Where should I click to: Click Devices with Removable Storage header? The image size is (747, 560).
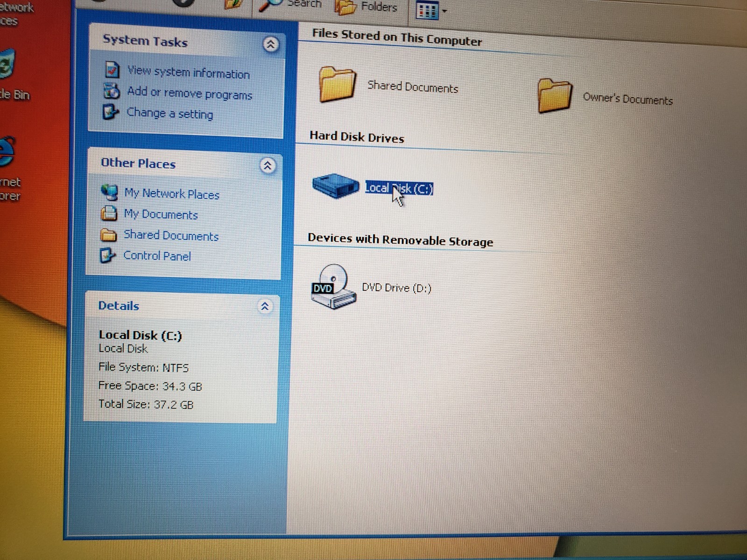[400, 240]
